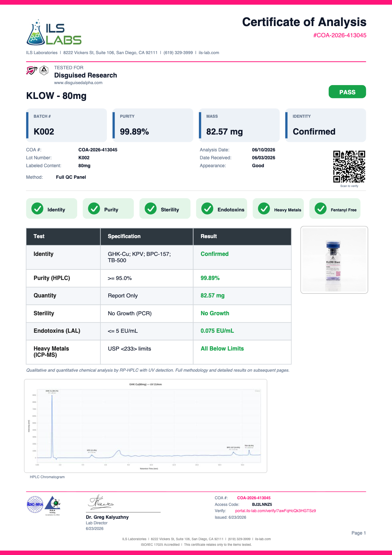
Task: Click the KLOW - 80mg product title
Action: click(56, 96)
